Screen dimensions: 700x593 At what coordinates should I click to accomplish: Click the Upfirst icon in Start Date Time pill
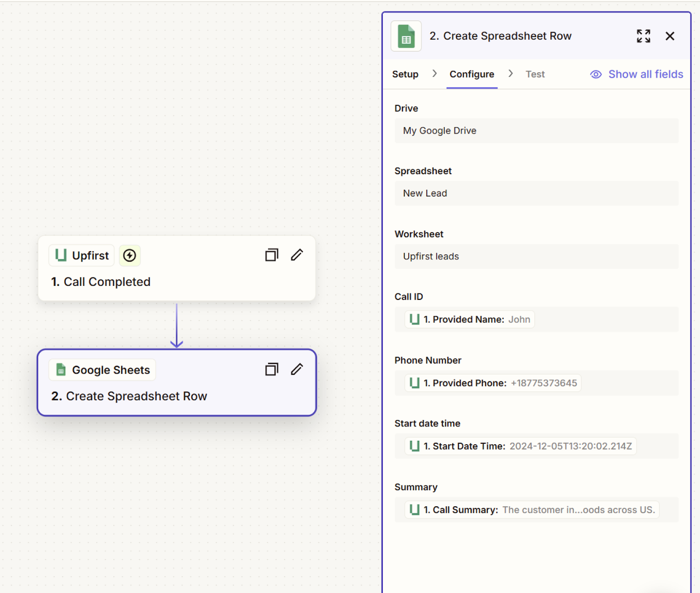tap(414, 446)
